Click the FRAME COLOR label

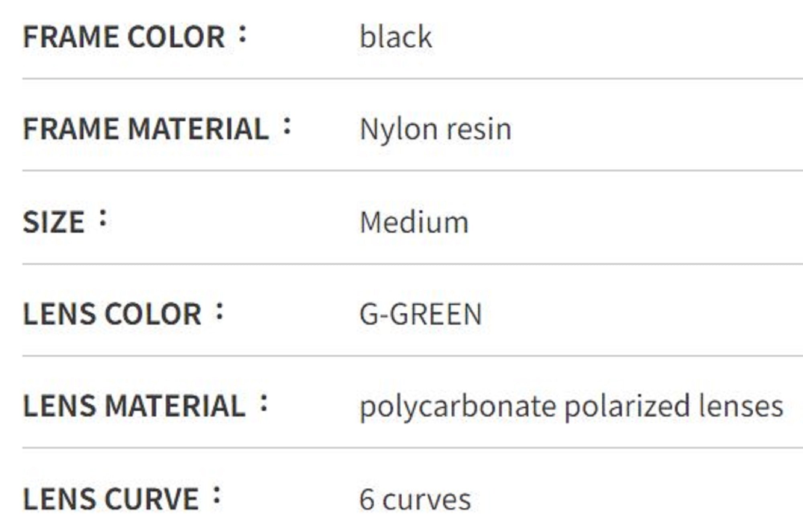[x=124, y=37]
